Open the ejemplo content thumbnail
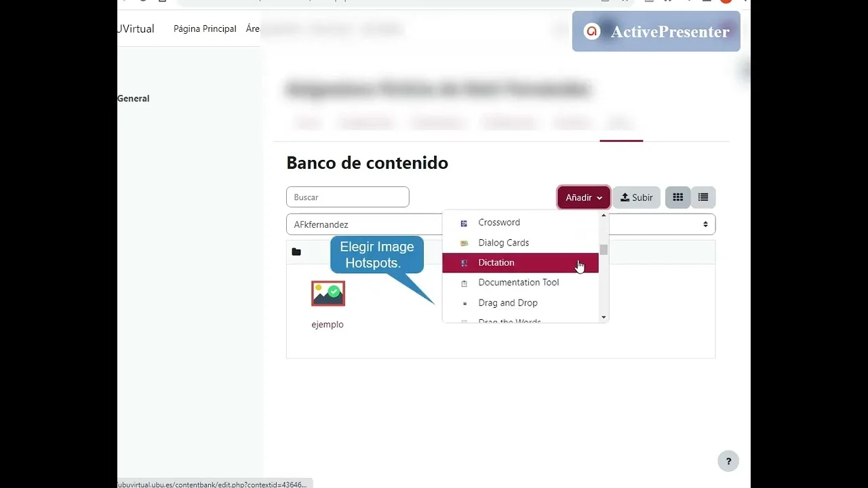Screen dimensions: 868x488 pyautogui.click(x=328, y=294)
